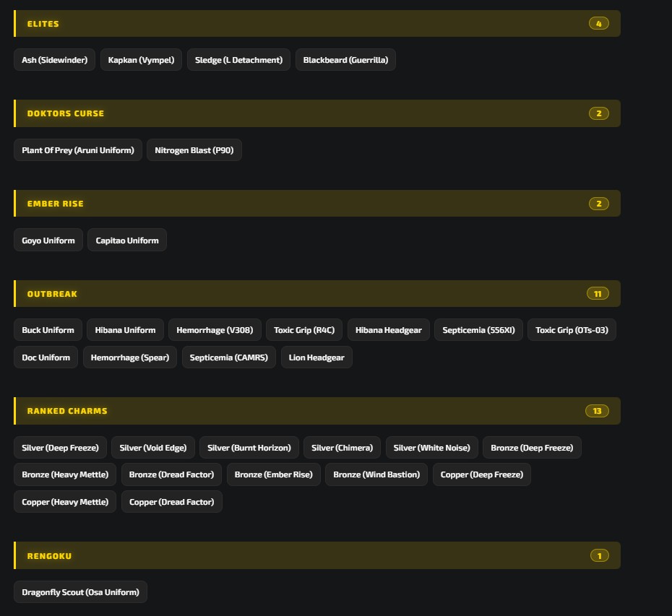Choose Nitrogen Blast (P90) item
672x616 pixels.
pos(194,150)
